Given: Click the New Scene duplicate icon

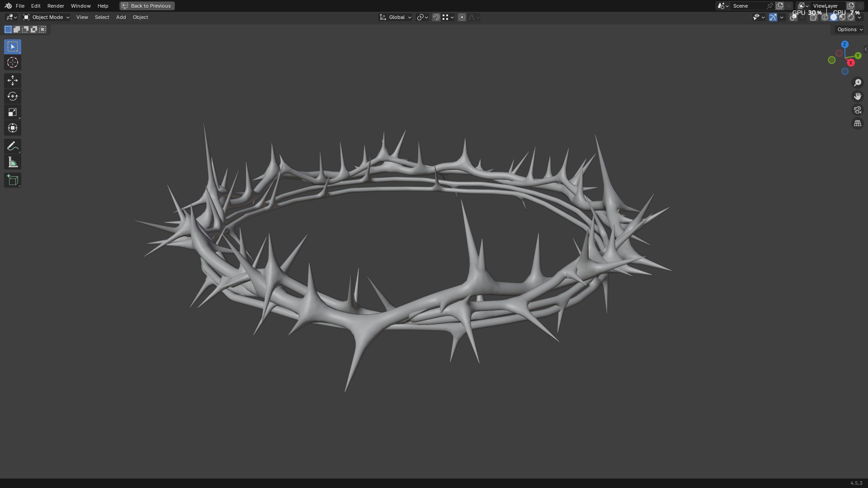Looking at the screenshot, I should click(x=780, y=6).
